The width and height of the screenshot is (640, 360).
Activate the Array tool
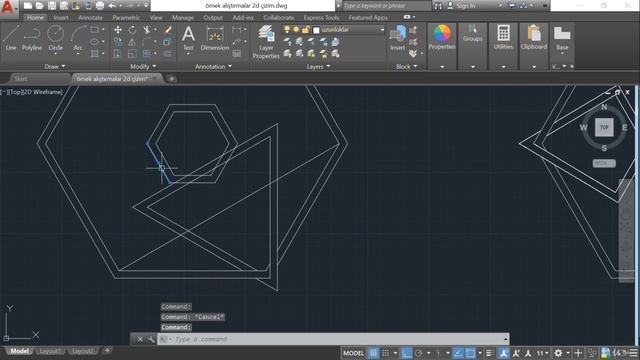click(x=147, y=53)
